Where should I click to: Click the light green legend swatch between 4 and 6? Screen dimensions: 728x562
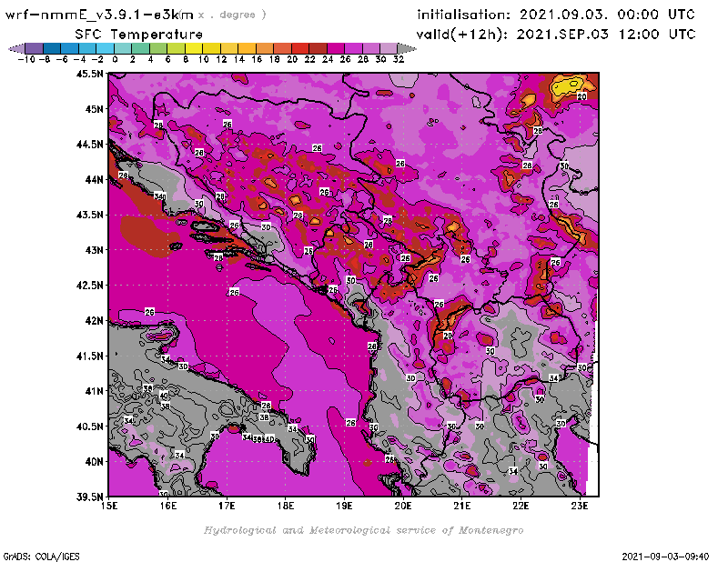(x=158, y=48)
